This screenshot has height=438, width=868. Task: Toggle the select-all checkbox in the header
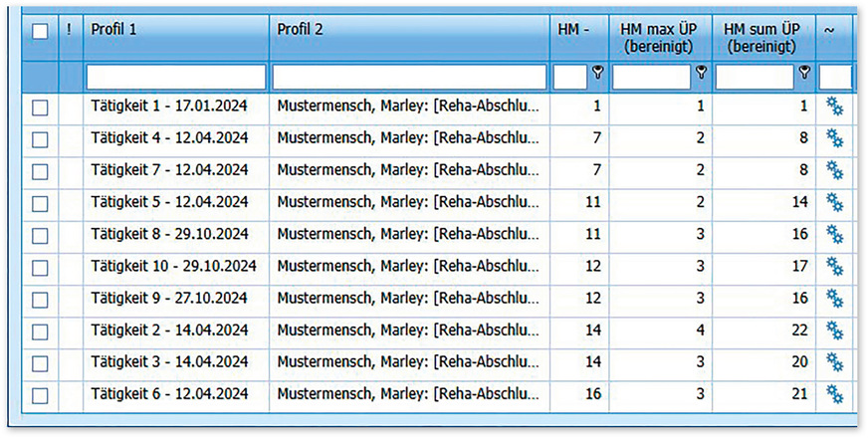pos(40,31)
